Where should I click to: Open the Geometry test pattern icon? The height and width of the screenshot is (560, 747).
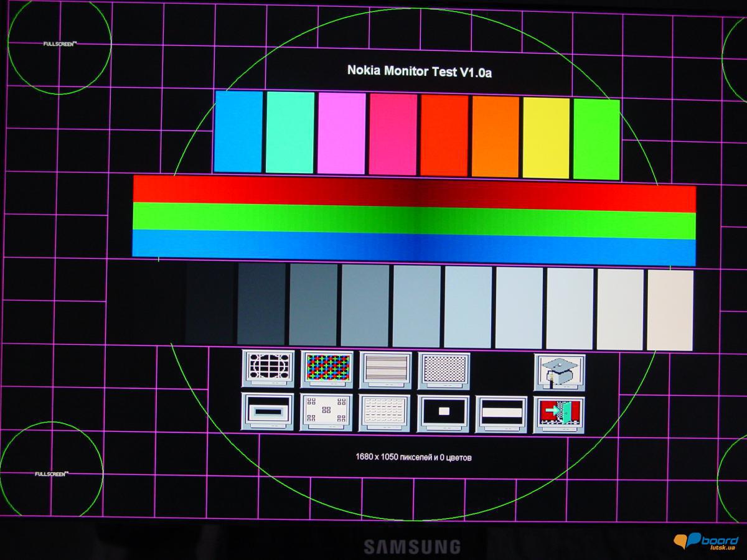(x=268, y=369)
